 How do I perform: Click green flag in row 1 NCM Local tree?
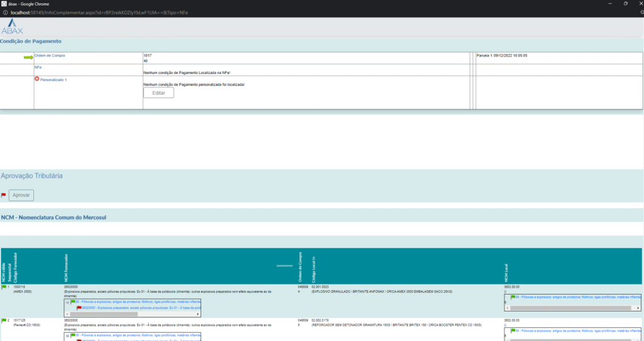click(513, 297)
